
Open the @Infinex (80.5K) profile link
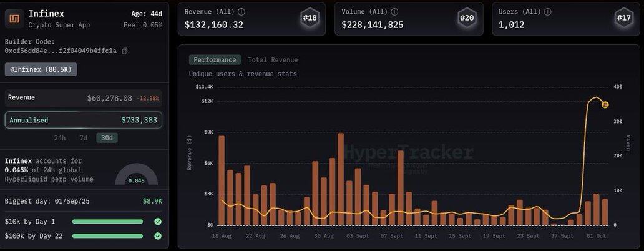pyautogui.click(x=41, y=69)
